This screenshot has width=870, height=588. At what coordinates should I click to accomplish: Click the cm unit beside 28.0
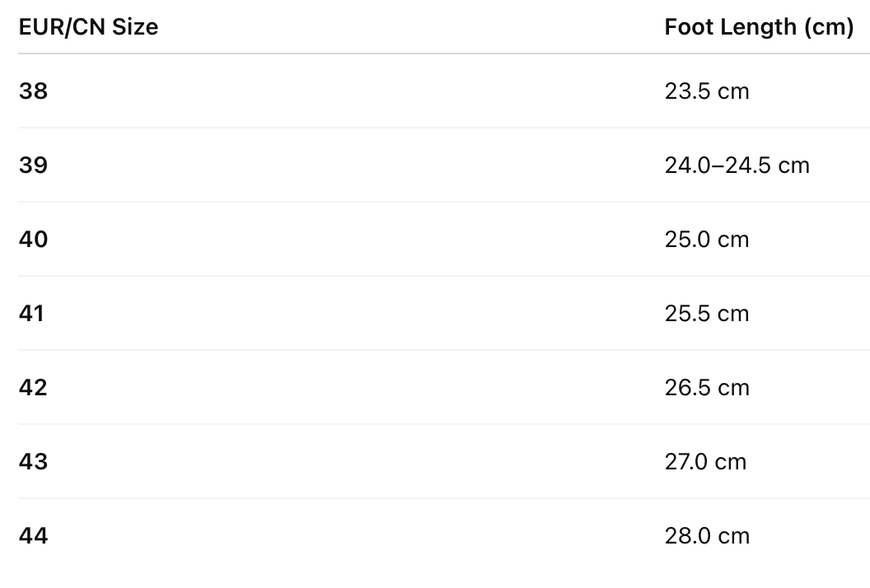(733, 535)
